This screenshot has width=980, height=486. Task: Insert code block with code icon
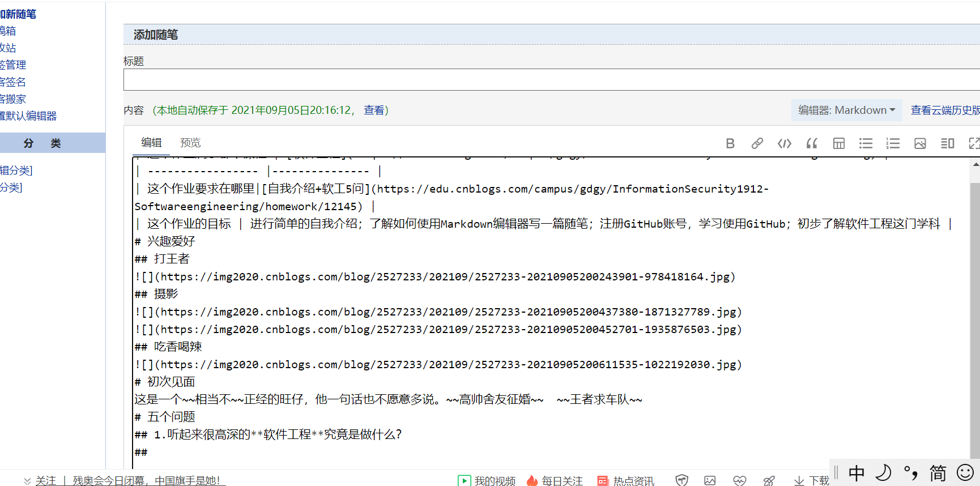(x=785, y=143)
